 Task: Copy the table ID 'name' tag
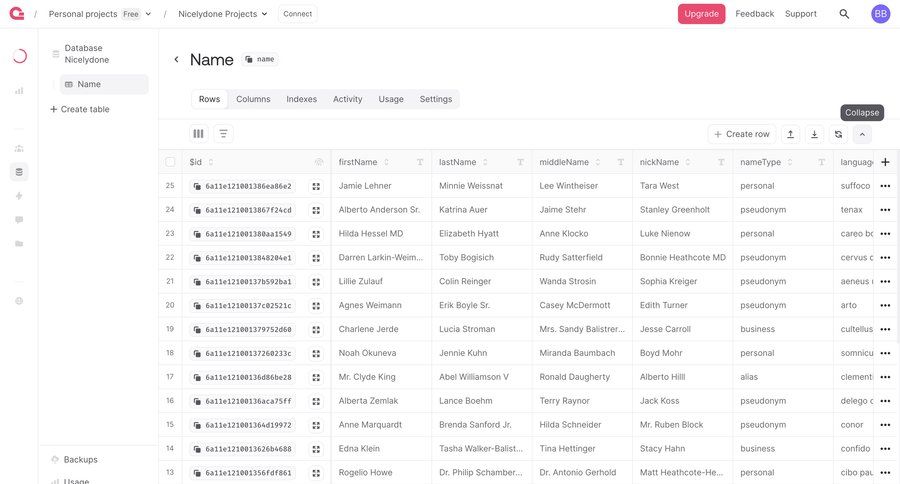coord(260,59)
